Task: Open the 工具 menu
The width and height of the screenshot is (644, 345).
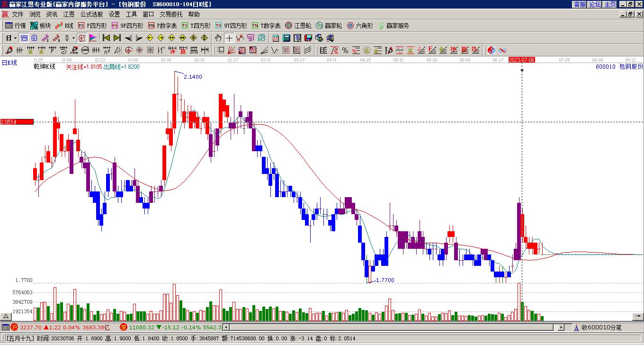Action: pos(132,15)
